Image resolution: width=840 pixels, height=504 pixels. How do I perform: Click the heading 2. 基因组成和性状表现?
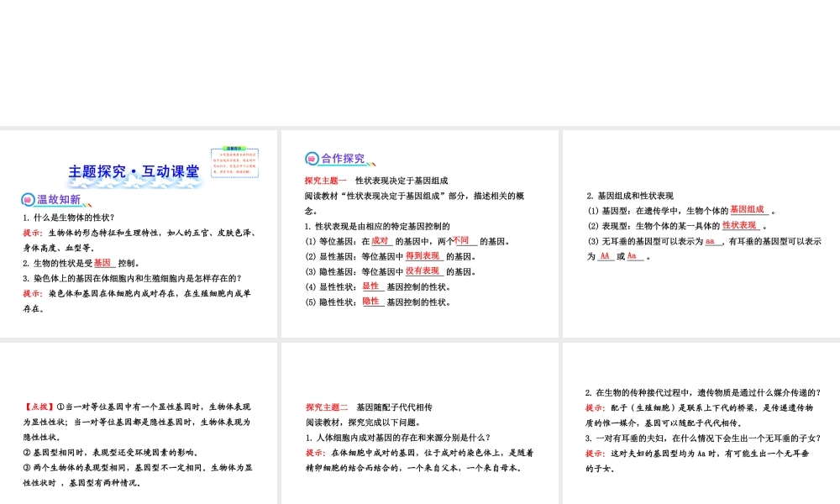click(x=630, y=196)
